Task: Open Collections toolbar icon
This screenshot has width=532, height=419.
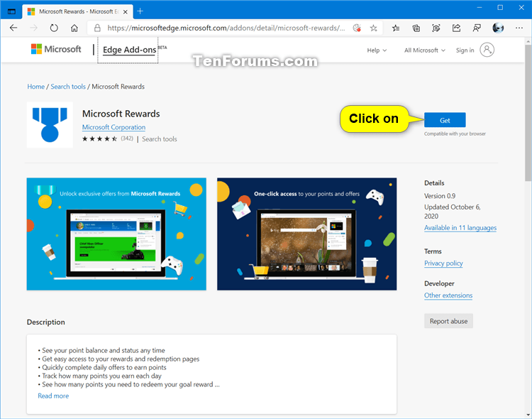Action: pyautogui.click(x=416, y=28)
